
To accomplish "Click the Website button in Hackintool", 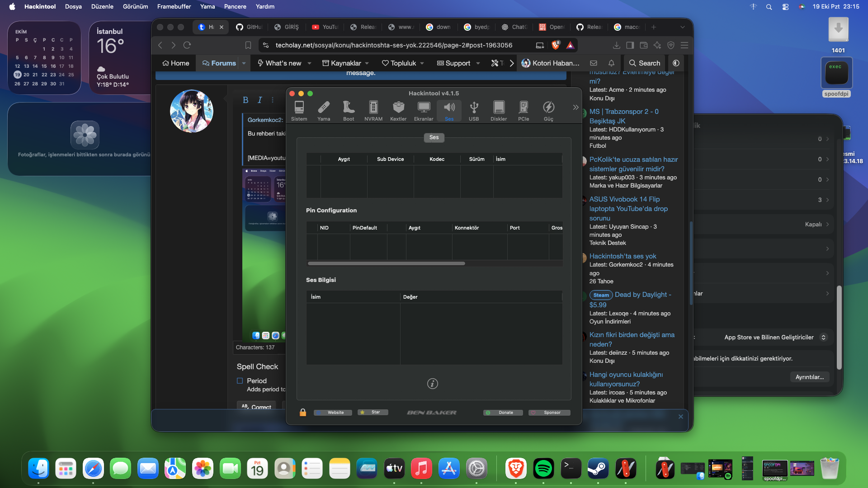I will [x=333, y=413].
